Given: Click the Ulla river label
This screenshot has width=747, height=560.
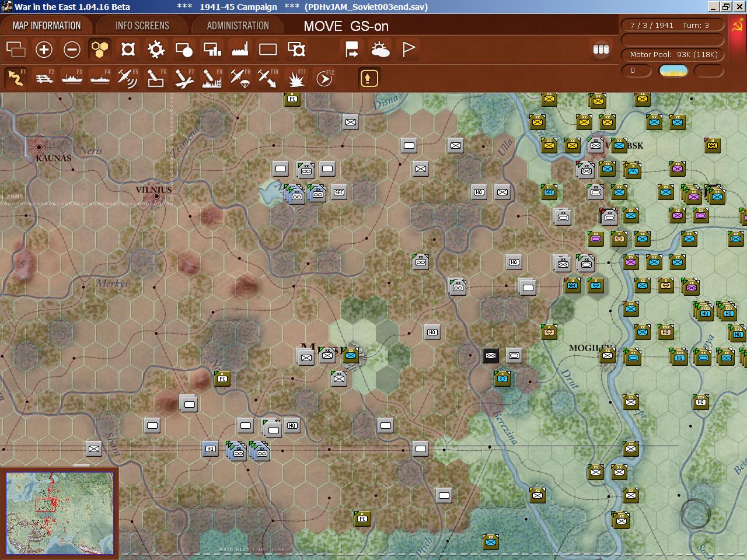Looking at the screenshot, I should point(505,146).
